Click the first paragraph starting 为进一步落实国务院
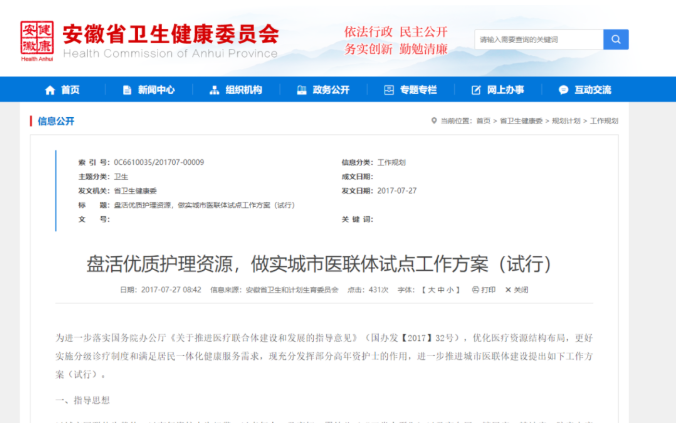 tap(324, 356)
